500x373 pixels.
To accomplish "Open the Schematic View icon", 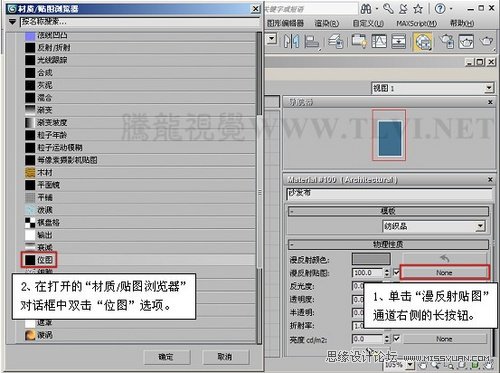I will [x=399, y=42].
